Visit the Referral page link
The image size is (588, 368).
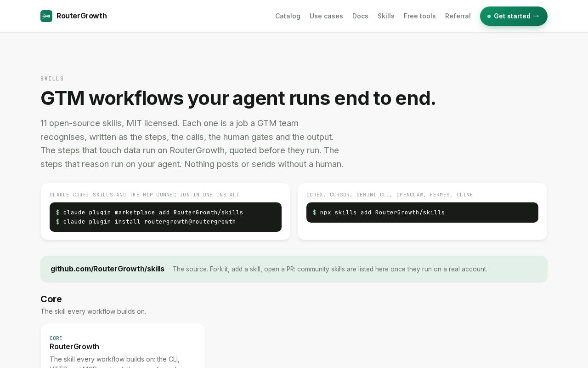point(458,16)
